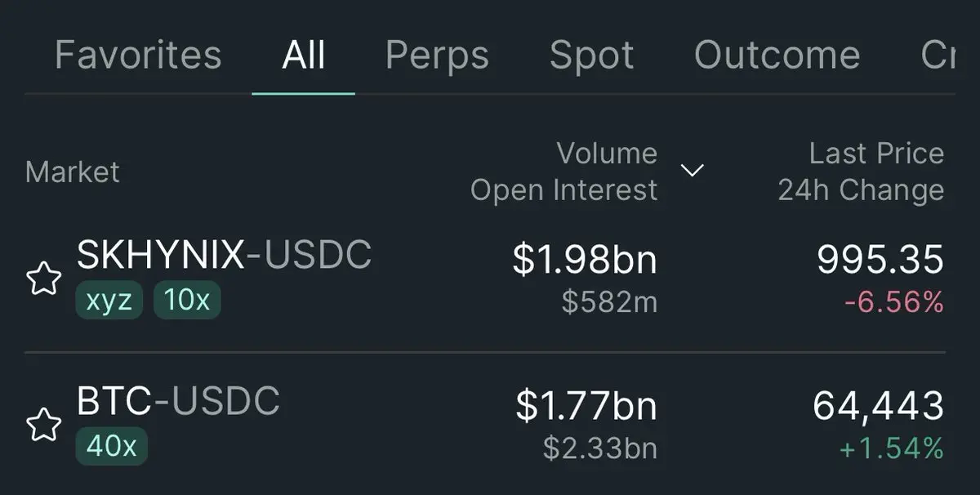980x495 pixels.
Task: Click the BTC $1.77bn volume value
Action: coord(586,406)
